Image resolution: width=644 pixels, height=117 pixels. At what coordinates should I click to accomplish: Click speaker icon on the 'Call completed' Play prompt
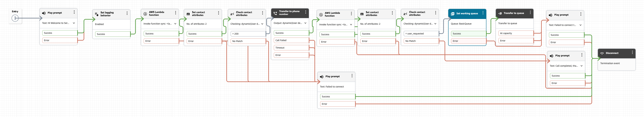click(551, 56)
